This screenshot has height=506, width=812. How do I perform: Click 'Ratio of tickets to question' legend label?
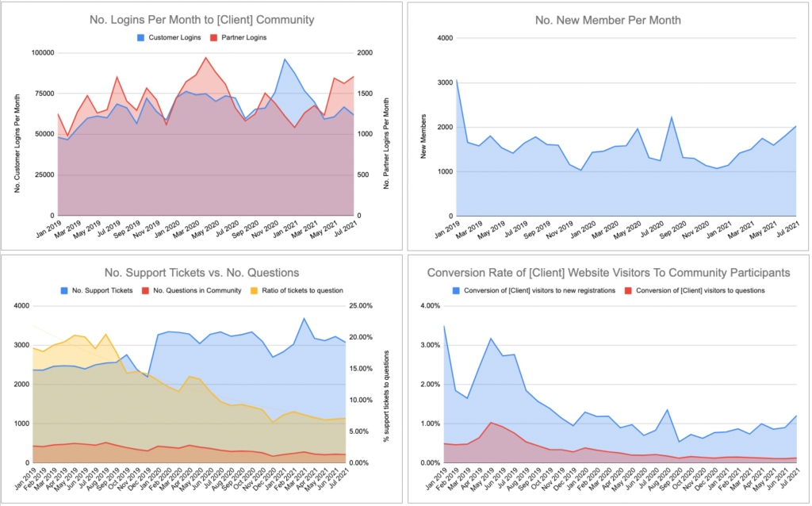(302, 290)
